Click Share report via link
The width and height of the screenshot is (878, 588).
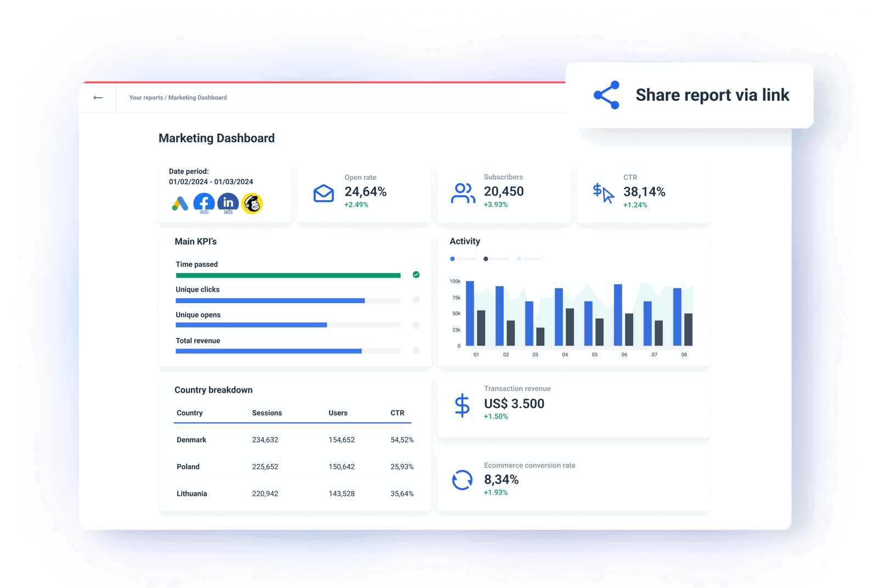point(712,94)
